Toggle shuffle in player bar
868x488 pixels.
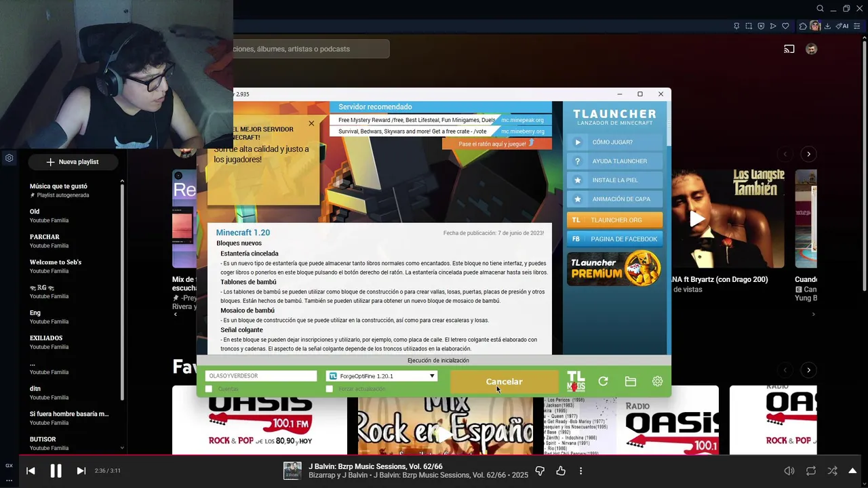coord(832,470)
